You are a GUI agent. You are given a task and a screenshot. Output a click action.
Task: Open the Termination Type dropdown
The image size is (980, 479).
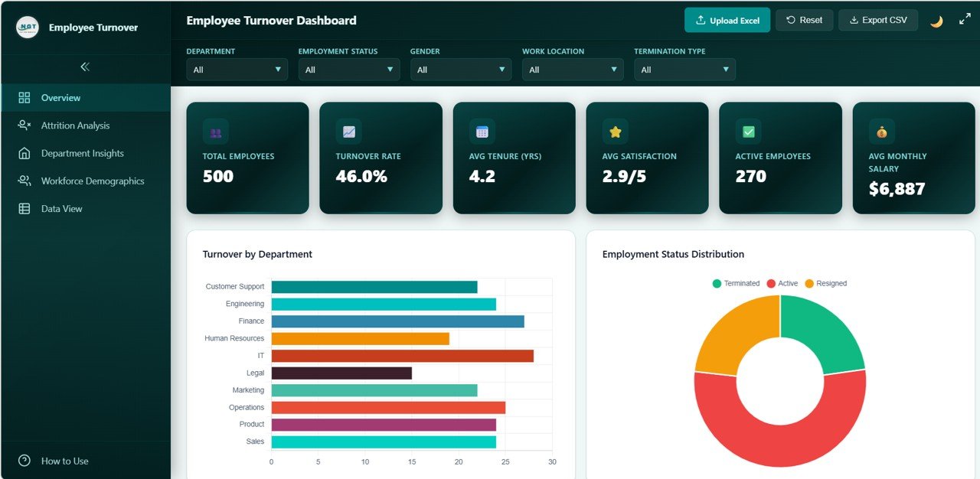pos(684,69)
